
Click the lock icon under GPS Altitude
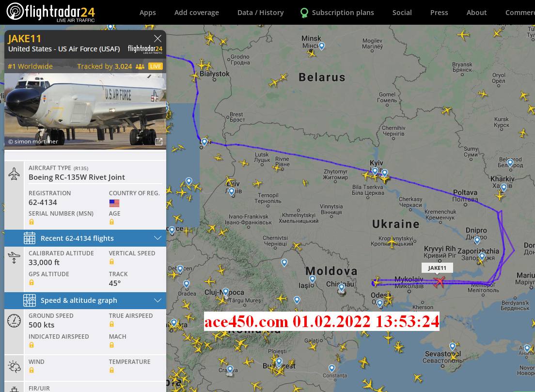pos(31,282)
